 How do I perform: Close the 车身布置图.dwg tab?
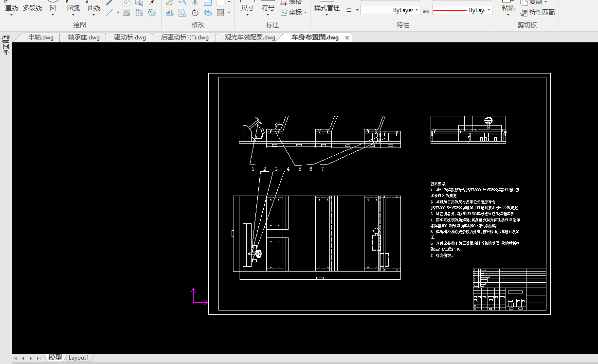347,38
